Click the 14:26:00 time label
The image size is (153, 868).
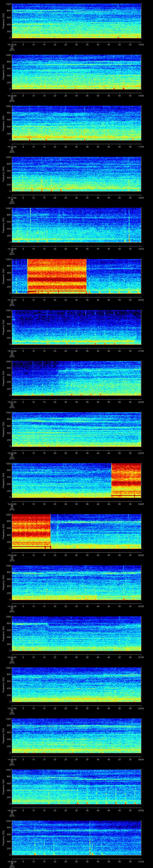[12, 657]
